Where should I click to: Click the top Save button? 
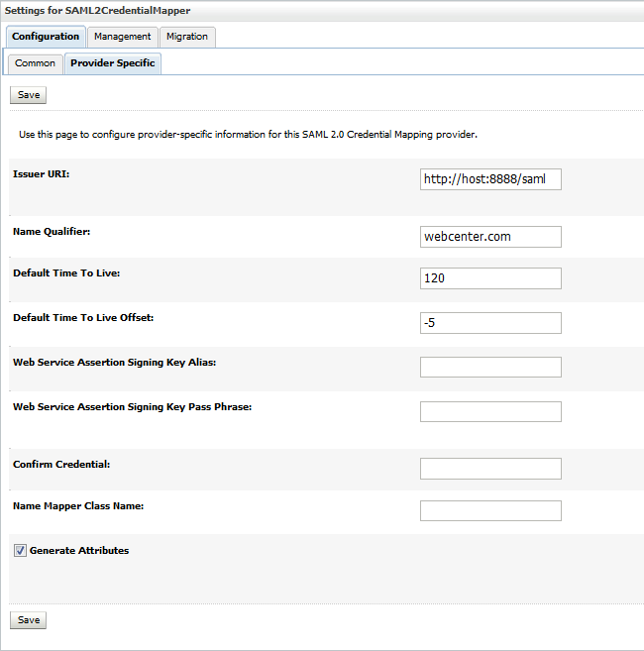point(28,95)
